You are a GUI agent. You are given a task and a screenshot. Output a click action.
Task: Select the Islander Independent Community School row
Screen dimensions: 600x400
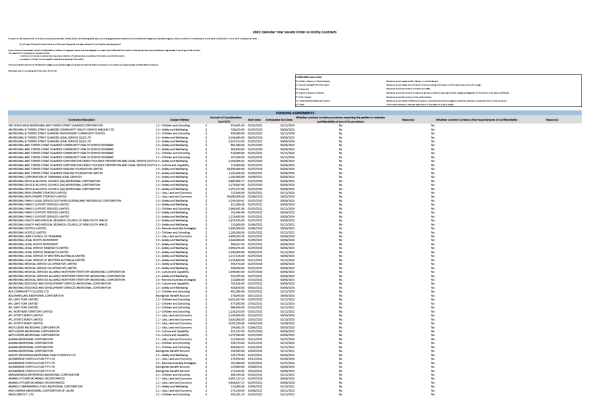coord(295,133)
